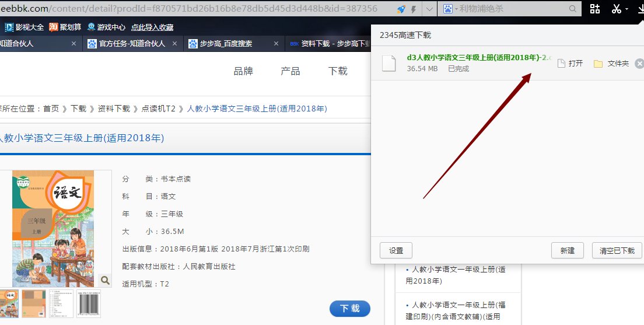Click the blue 下载 button
This screenshot has height=325, width=644.
(350, 309)
